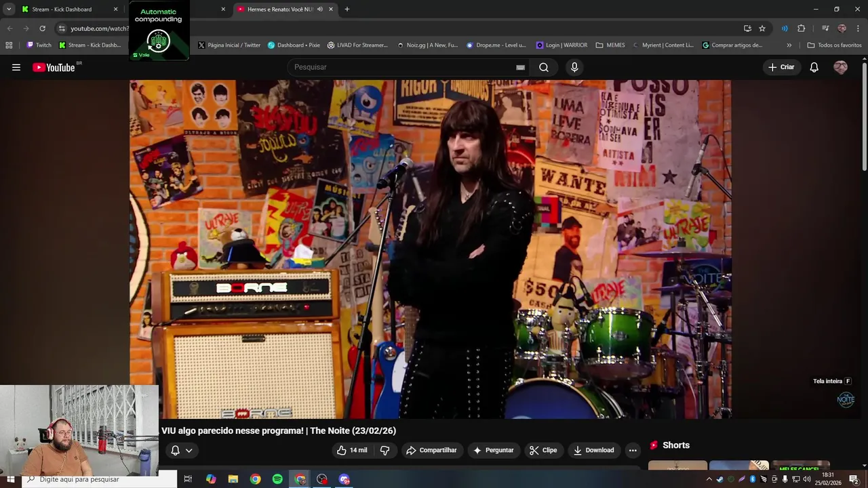Click the video title text "VIU algo parecido nesse programa!"
This screenshot has height=488, width=868.
click(x=233, y=430)
